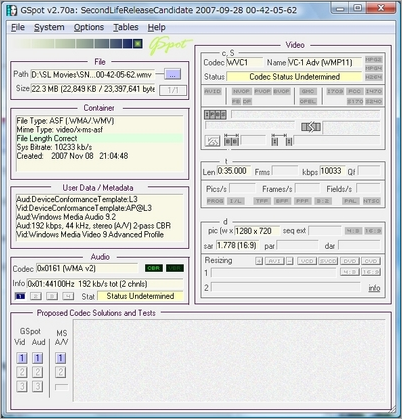Click the CBR audio indicator
402x419 pixels.
154,268
